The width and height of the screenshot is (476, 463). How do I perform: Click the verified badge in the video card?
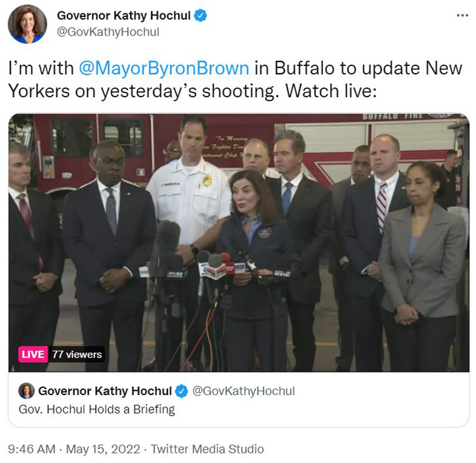[182, 391]
